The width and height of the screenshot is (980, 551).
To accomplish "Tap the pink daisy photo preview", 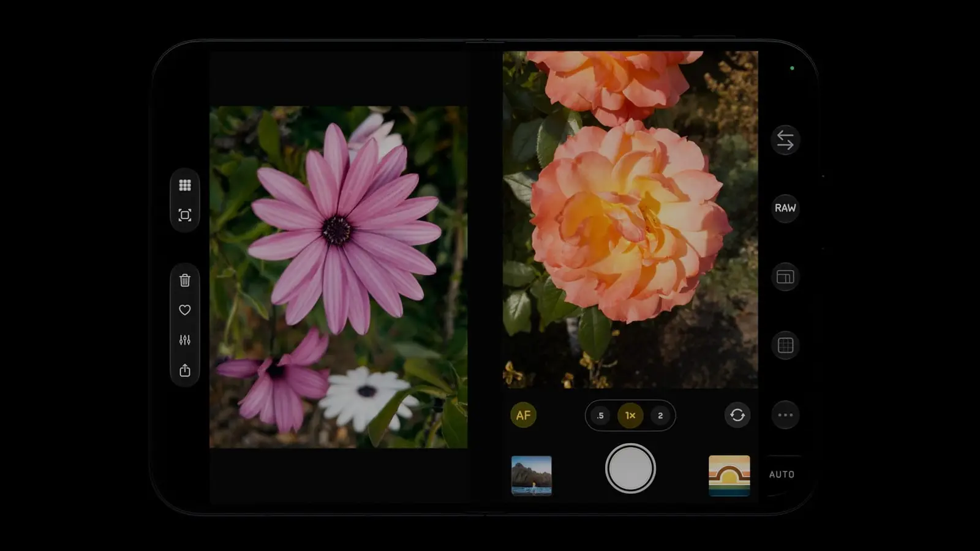I will (x=338, y=277).
